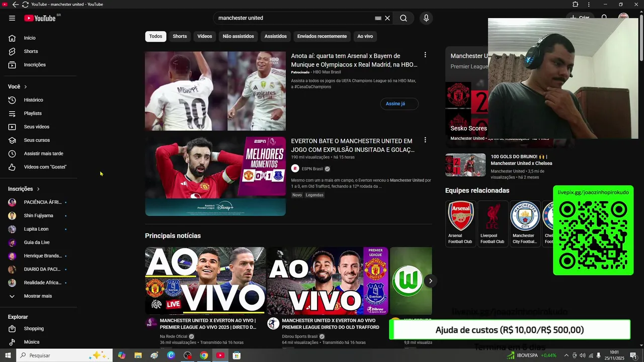Image resolution: width=644 pixels, height=362 pixels.
Task: Open Microsoft Store from taskbar
Action: [x=236, y=355]
